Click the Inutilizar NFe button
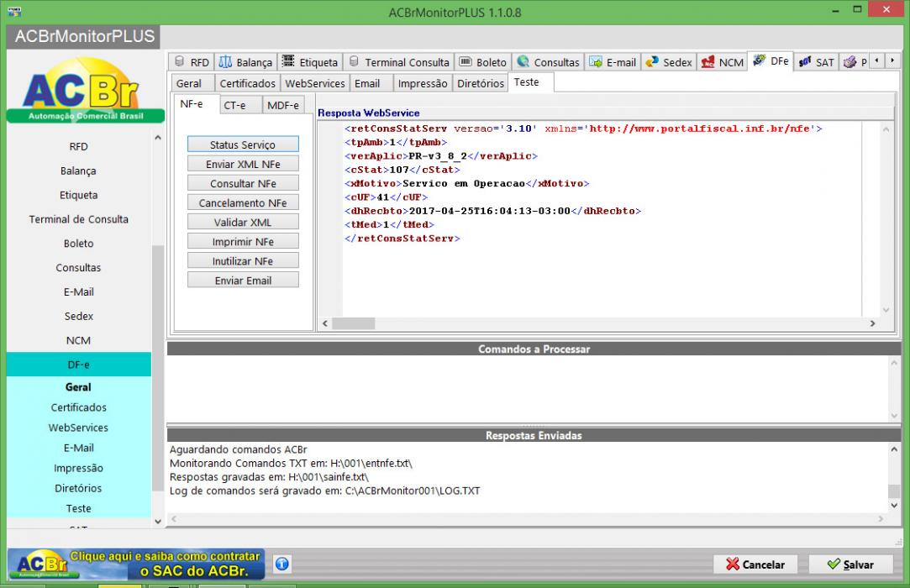 tap(243, 260)
